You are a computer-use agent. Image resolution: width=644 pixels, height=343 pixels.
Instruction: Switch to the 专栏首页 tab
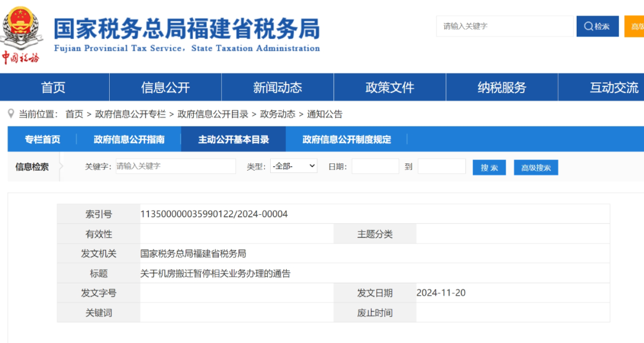(42, 139)
